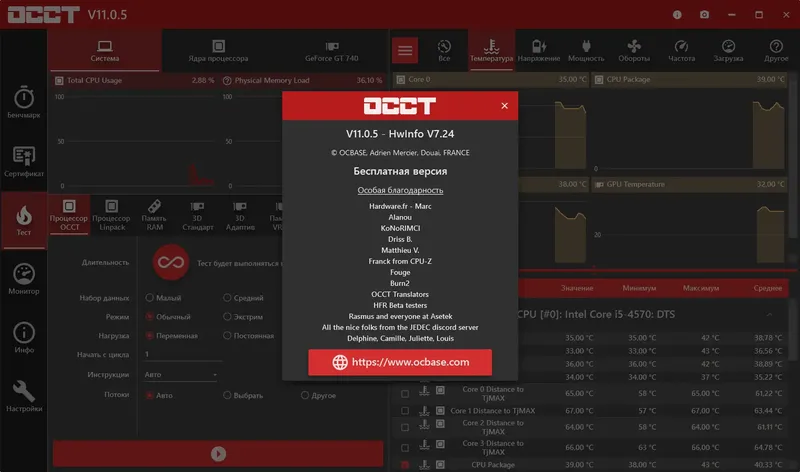This screenshot has width=800, height=472.
Task: Sort by Минимум column header
Action: tap(639, 288)
